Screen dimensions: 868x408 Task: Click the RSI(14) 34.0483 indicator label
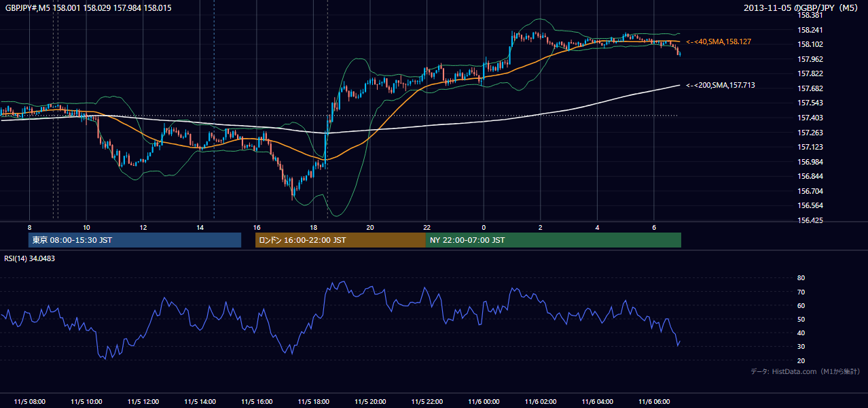pyautogui.click(x=29, y=258)
